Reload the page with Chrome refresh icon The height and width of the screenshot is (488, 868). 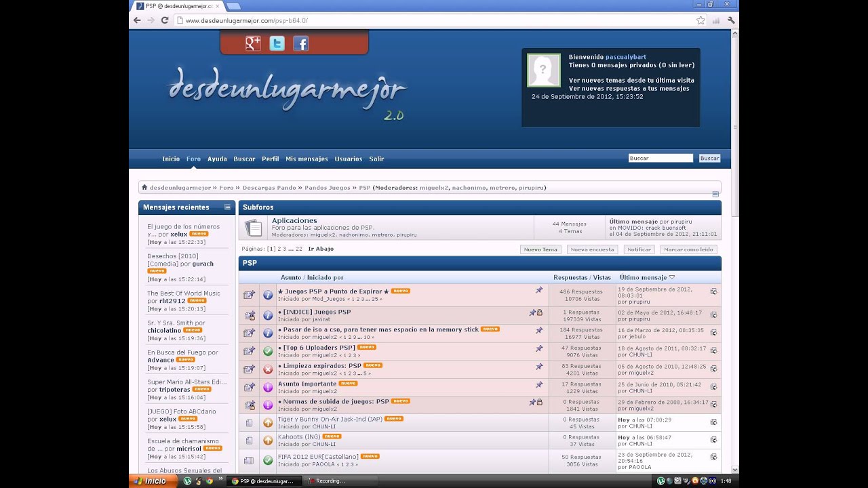tap(165, 20)
